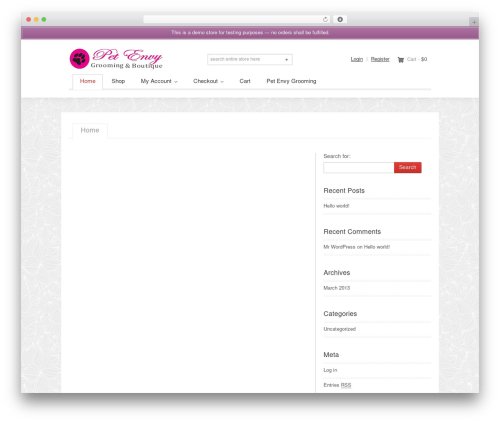Open the store search category dropdown arrow
The width and height of the screenshot is (500, 423).
[286, 60]
